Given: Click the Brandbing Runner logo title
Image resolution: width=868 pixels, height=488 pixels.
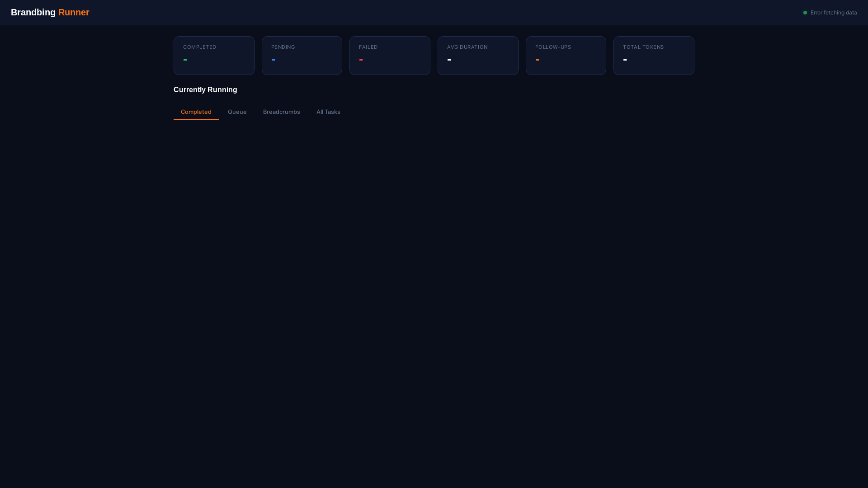Looking at the screenshot, I should (50, 12).
